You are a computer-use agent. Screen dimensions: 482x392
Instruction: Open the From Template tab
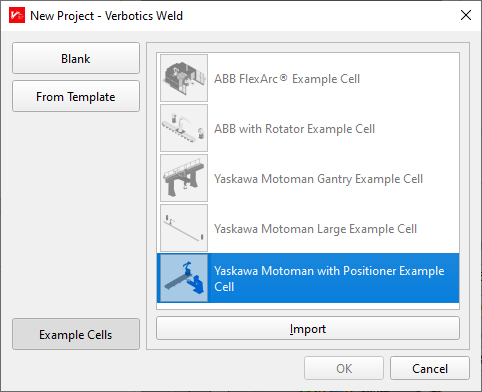(x=76, y=96)
